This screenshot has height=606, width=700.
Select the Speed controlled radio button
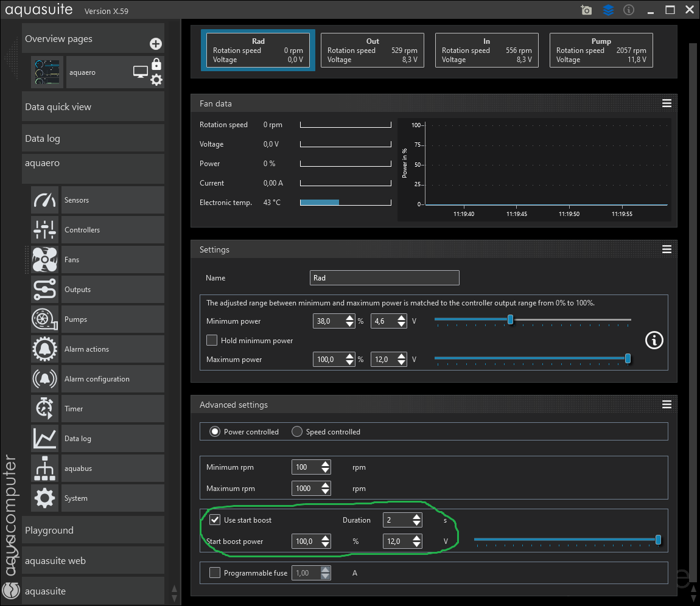click(x=297, y=431)
